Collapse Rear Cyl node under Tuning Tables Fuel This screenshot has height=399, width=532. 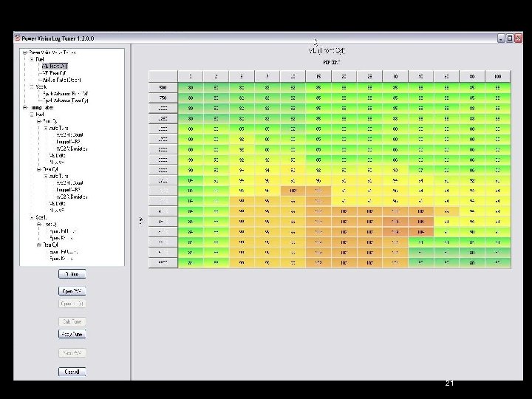click(x=38, y=169)
